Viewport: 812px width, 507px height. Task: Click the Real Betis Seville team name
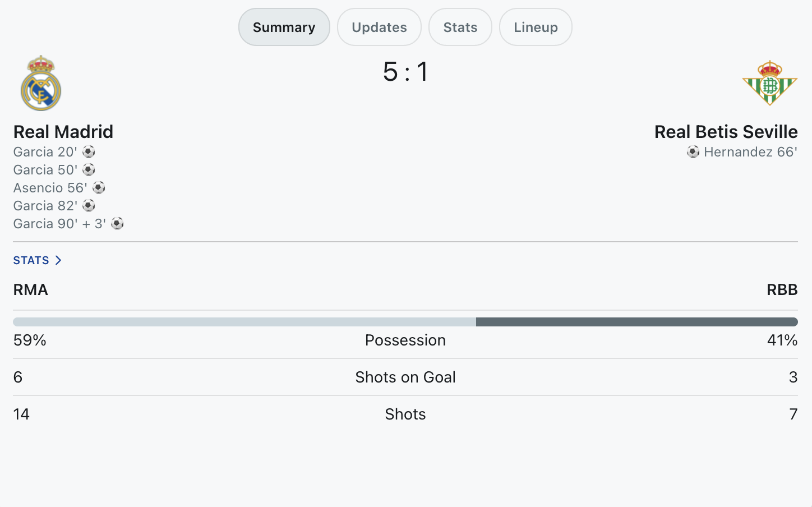pyautogui.click(x=726, y=132)
